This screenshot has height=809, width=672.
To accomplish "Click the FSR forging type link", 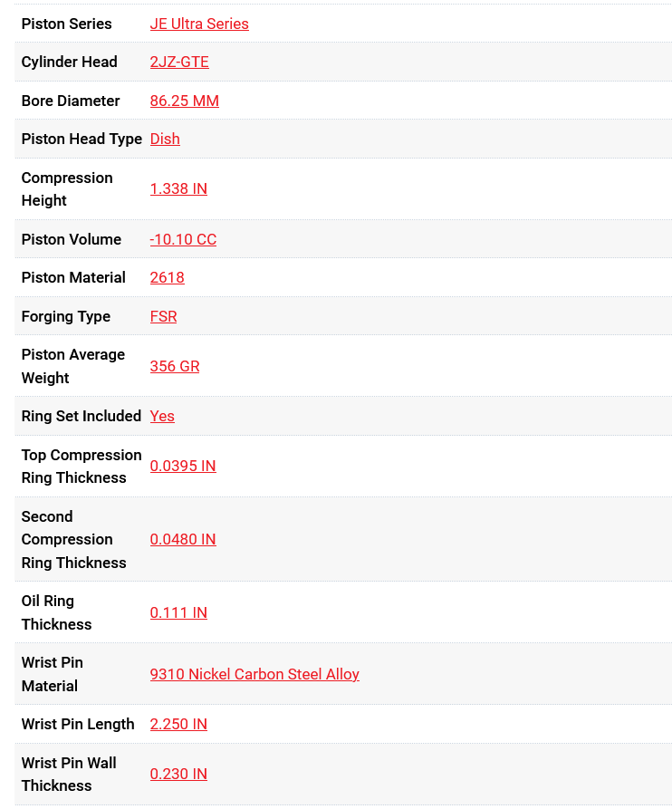I will pos(163,316).
